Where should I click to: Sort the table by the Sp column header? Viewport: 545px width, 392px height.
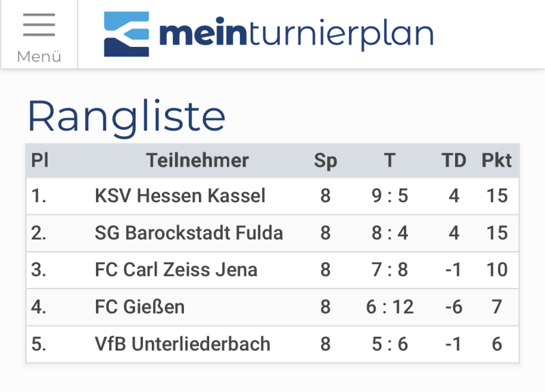(x=327, y=161)
